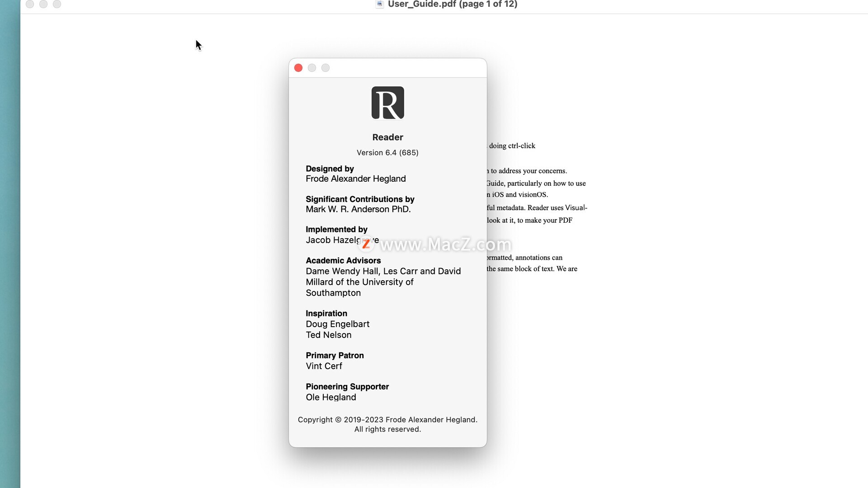The image size is (868, 488).
Task: Select the 'Reader' app name text
Action: coord(388,137)
